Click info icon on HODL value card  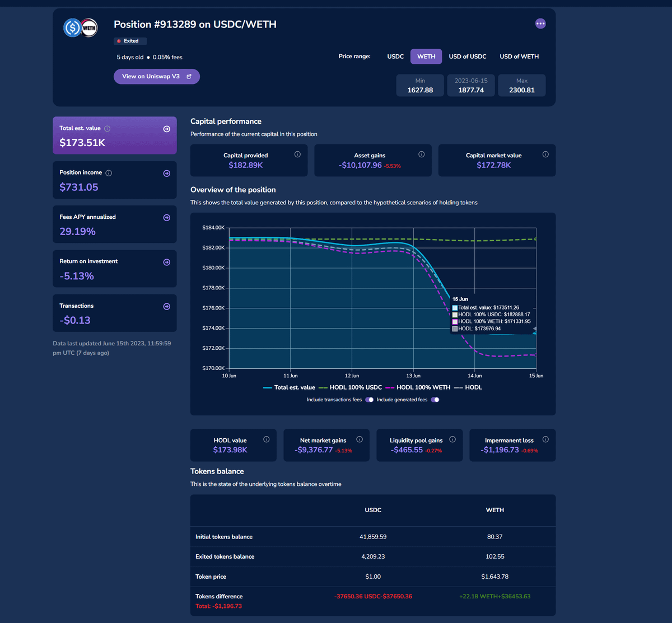pos(267,439)
